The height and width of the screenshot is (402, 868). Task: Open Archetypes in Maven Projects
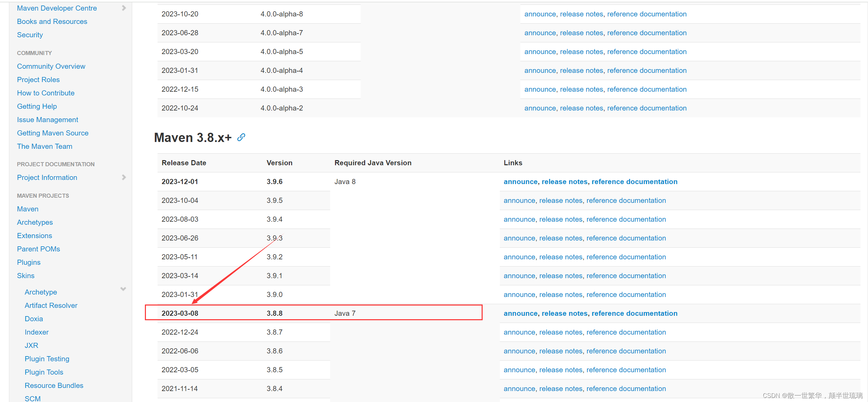[35, 222]
